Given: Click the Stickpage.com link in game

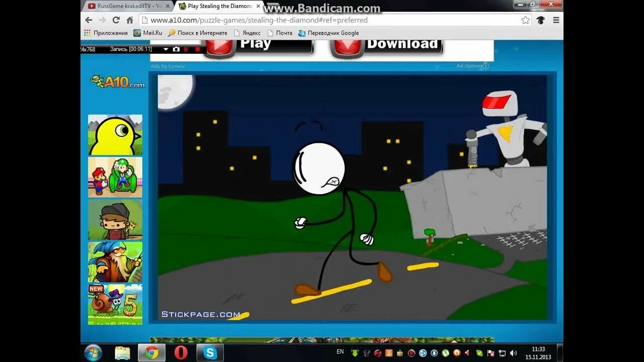Looking at the screenshot, I should [201, 314].
